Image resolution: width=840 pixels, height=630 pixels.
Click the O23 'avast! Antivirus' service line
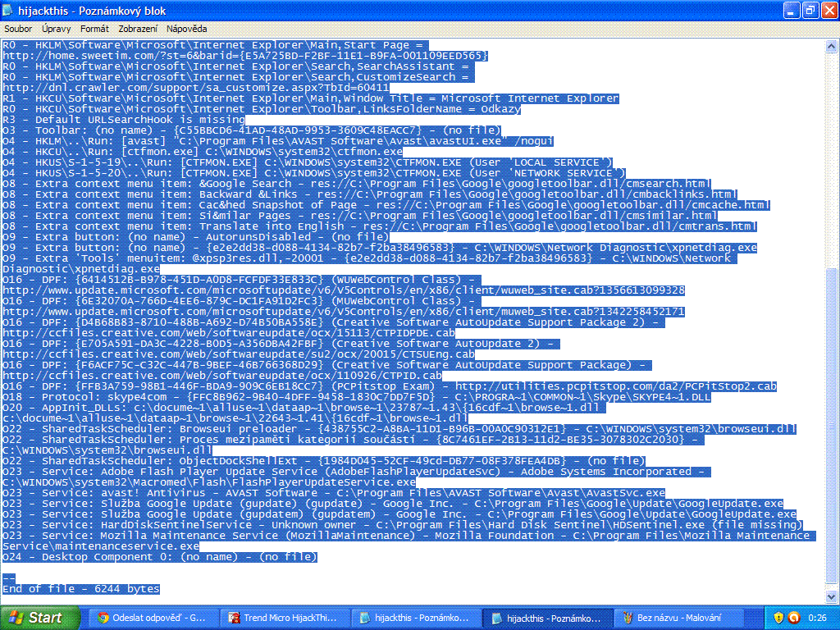tap(334, 493)
